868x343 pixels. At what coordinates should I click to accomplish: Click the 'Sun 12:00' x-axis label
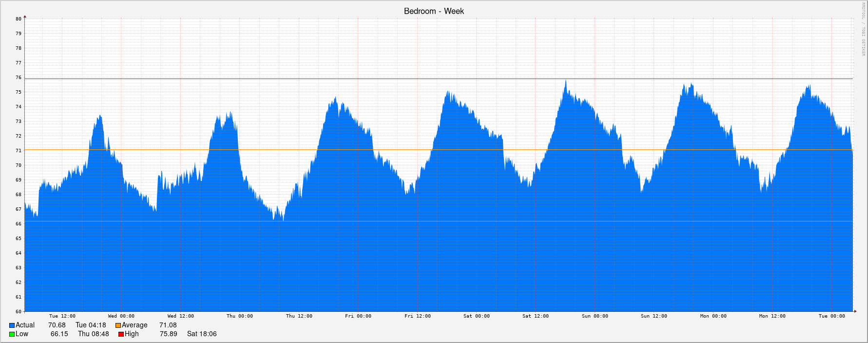654,316
